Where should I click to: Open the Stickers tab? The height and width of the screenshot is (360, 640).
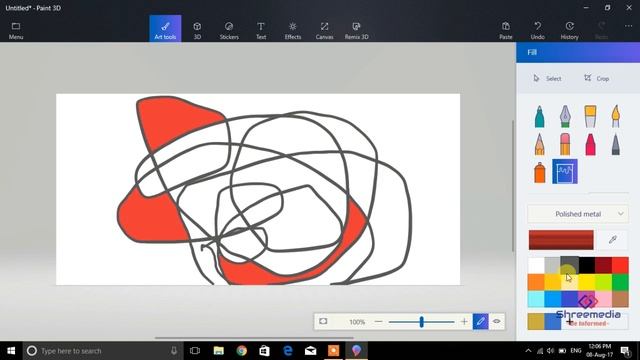229,31
